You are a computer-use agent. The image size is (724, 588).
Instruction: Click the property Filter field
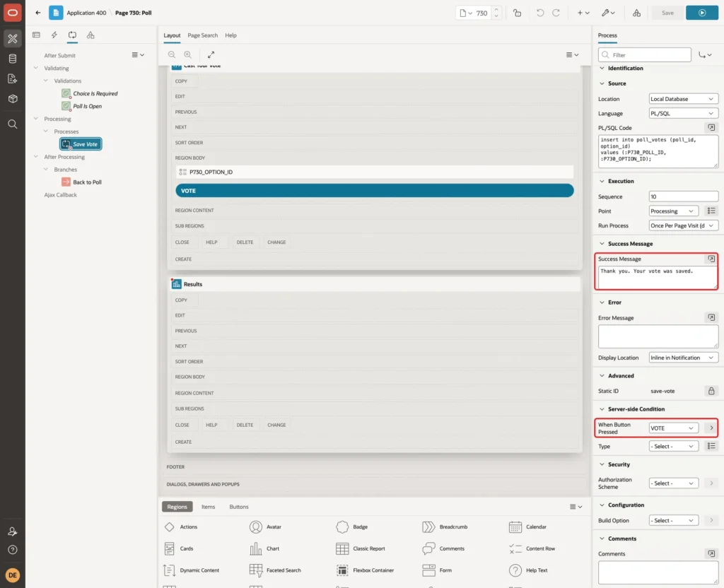click(645, 55)
